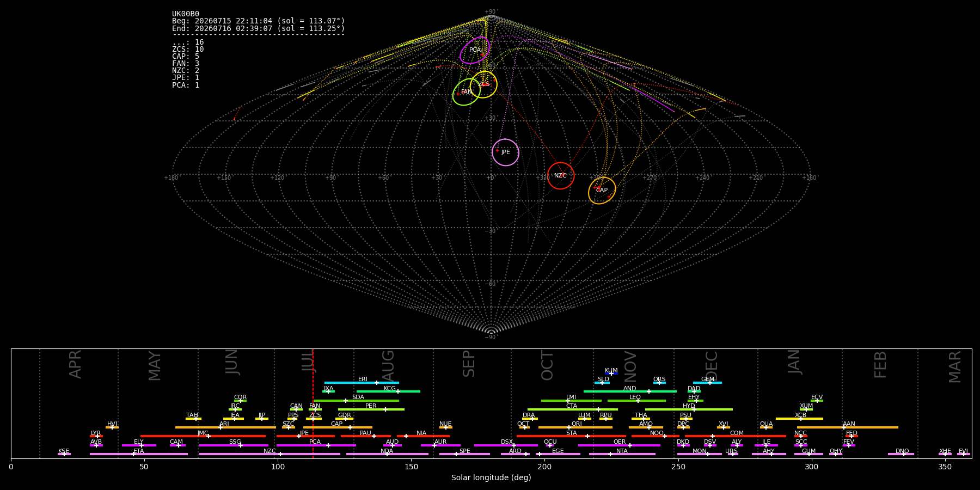Click the white peak marker on the QUA bar
This screenshot has height=490, width=980.
[766, 427]
